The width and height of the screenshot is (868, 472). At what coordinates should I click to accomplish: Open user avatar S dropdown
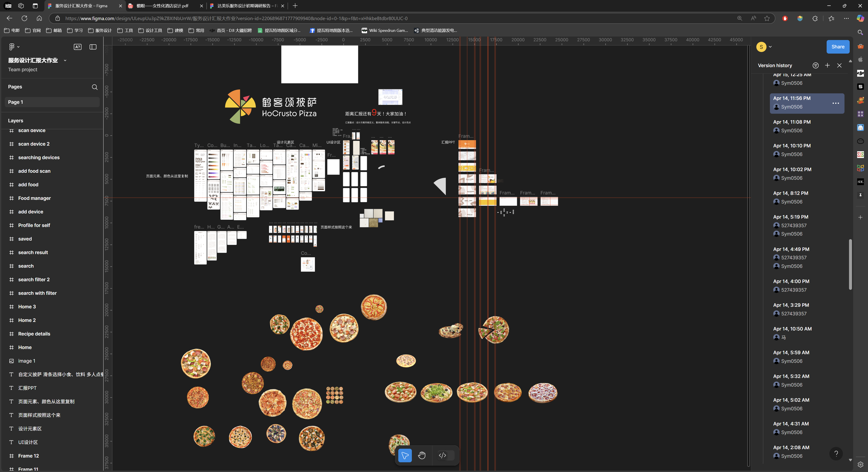tap(764, 47)
